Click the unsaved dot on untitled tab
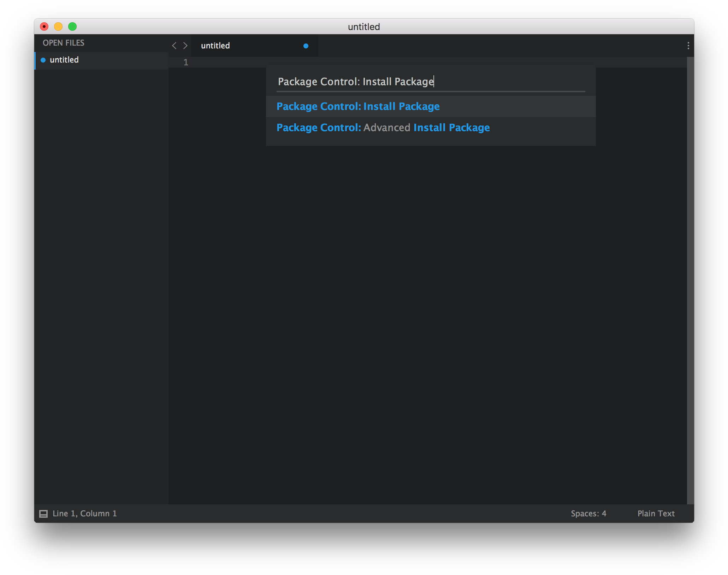The height and width of the screenshot is (575, 728). click(x=306, y=46)
